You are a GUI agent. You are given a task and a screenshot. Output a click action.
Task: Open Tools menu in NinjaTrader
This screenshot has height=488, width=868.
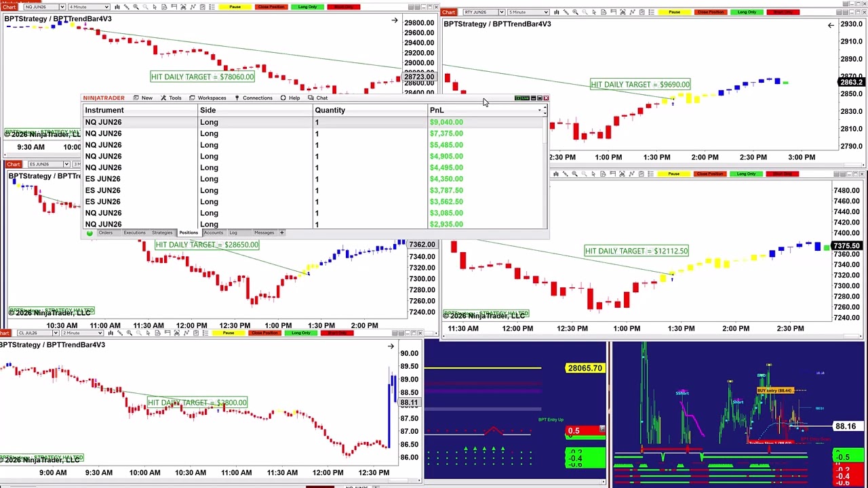point(171,98)
